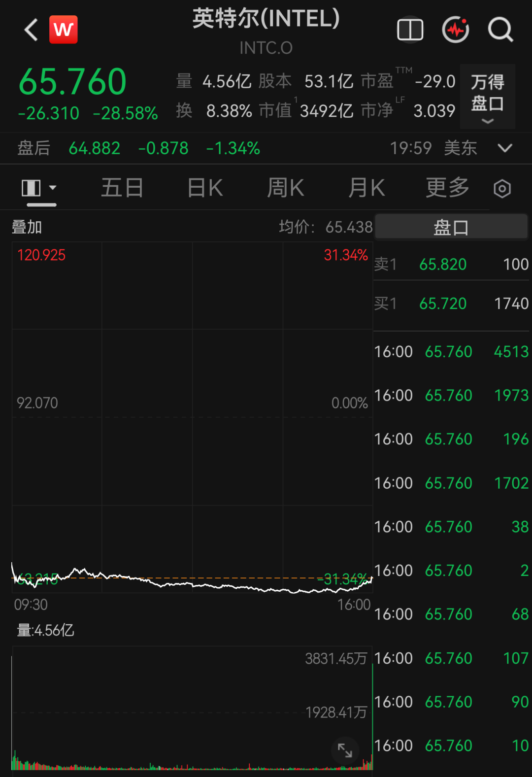Click the volume bar chart area
This screenshot has width=532, height=777.
(x=192, y=709)
